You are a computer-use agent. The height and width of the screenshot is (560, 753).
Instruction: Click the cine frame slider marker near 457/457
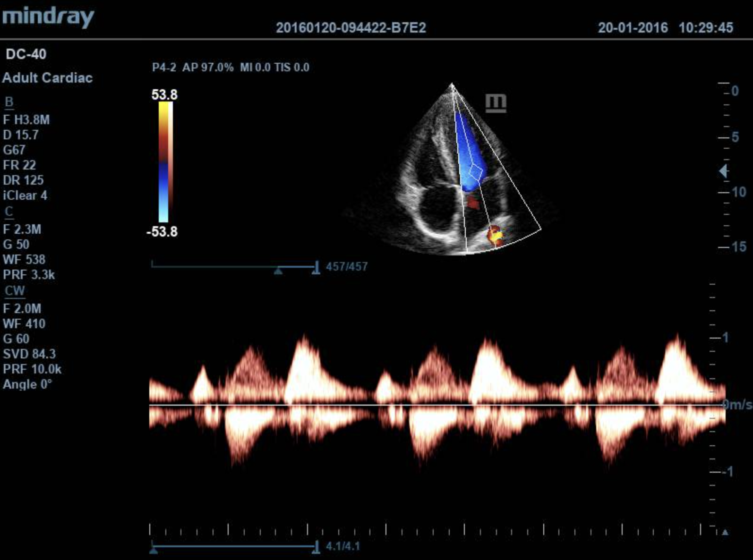point(278,271)
